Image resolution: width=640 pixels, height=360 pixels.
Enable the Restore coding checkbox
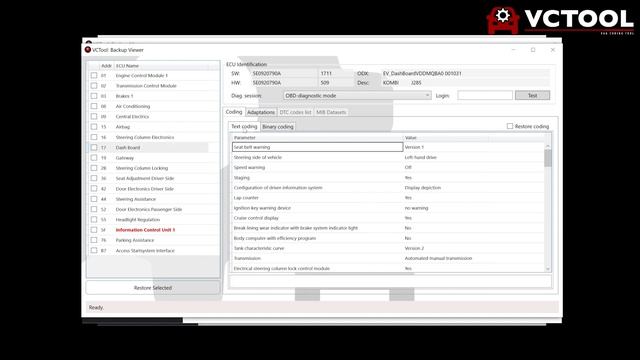510,126
